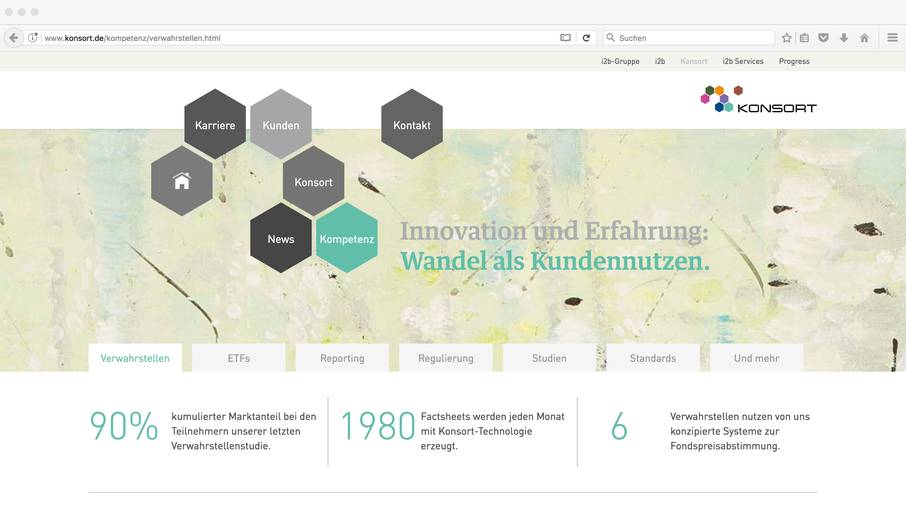
Task: Click the browser back arrow button
Action: point(13,38)
